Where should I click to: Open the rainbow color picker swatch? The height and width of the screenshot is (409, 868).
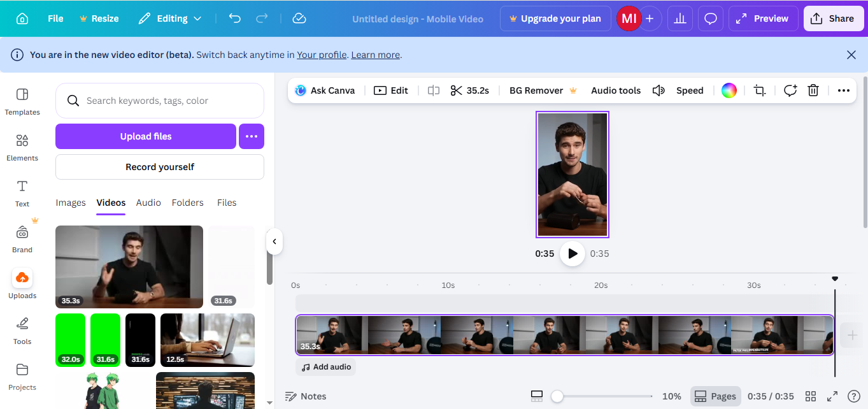pos(729,90)
